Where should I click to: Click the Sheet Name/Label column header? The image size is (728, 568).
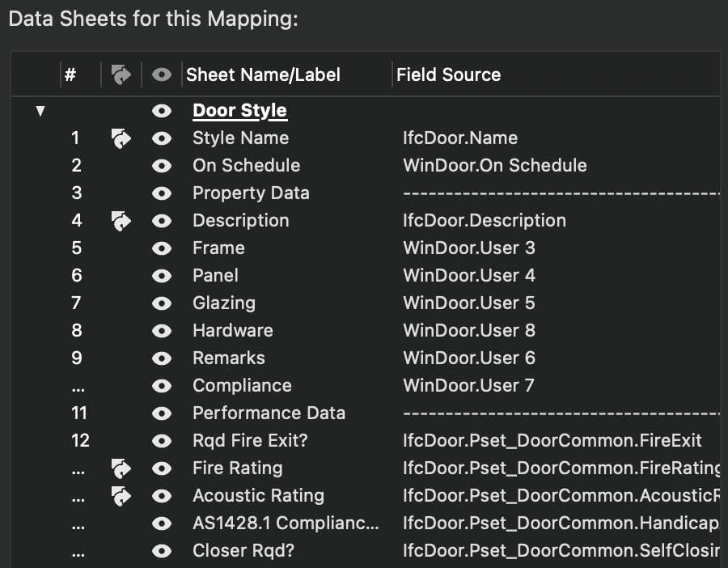(x=263, y=75)
